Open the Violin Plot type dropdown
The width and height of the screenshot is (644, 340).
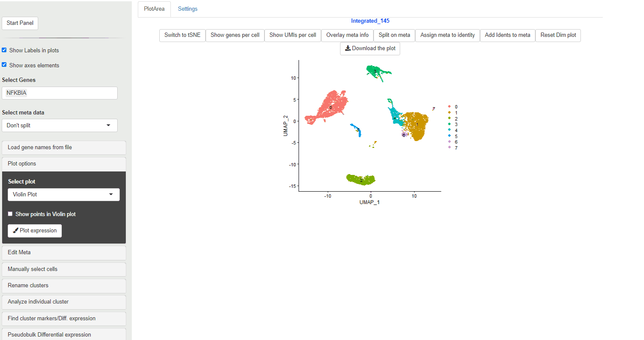[64, 195]
